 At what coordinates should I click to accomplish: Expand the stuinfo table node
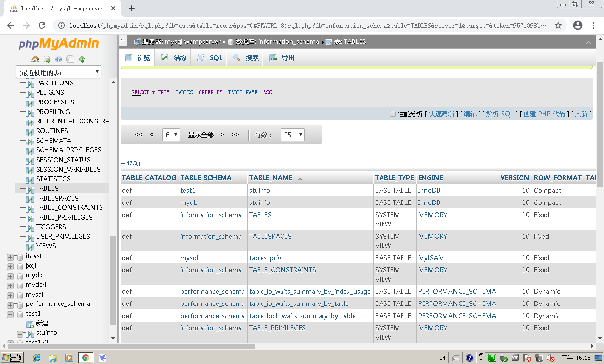[20, 333]
